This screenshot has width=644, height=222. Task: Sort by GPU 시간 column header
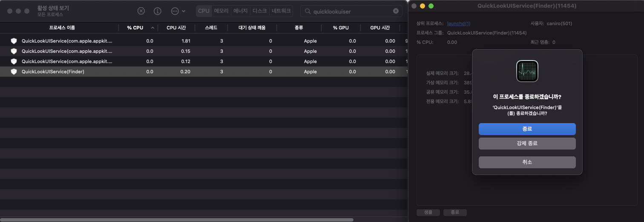[x=380, y=28]
